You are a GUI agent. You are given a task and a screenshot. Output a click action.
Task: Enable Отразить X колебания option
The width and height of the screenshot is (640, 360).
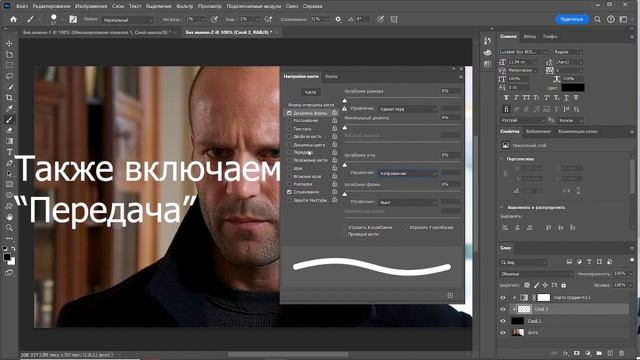click(344, 227)
